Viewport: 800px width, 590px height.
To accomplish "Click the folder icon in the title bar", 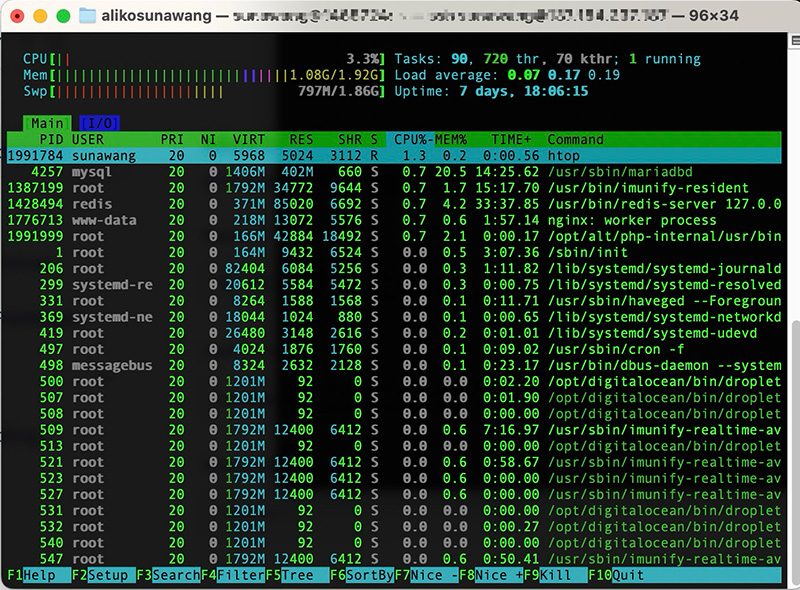I will coord(87,16).
